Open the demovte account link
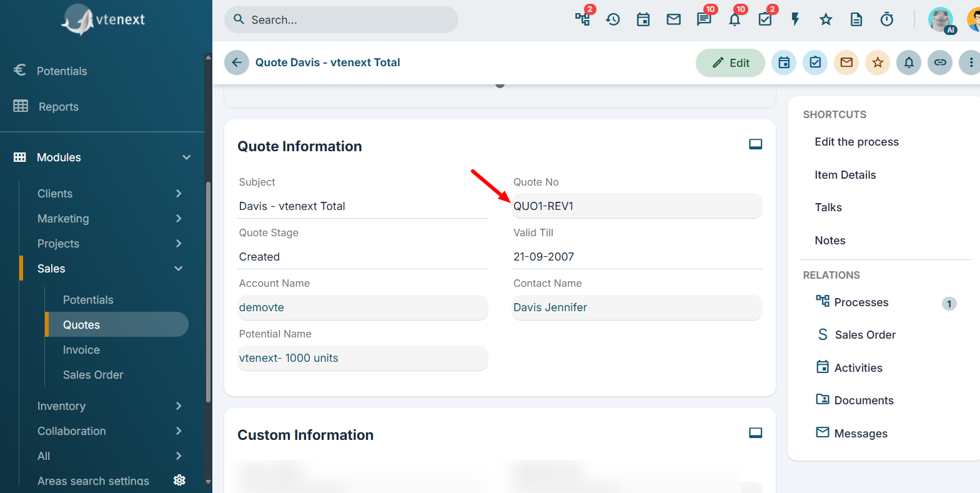The image size is (980, 493). click(x=262, y=307)
